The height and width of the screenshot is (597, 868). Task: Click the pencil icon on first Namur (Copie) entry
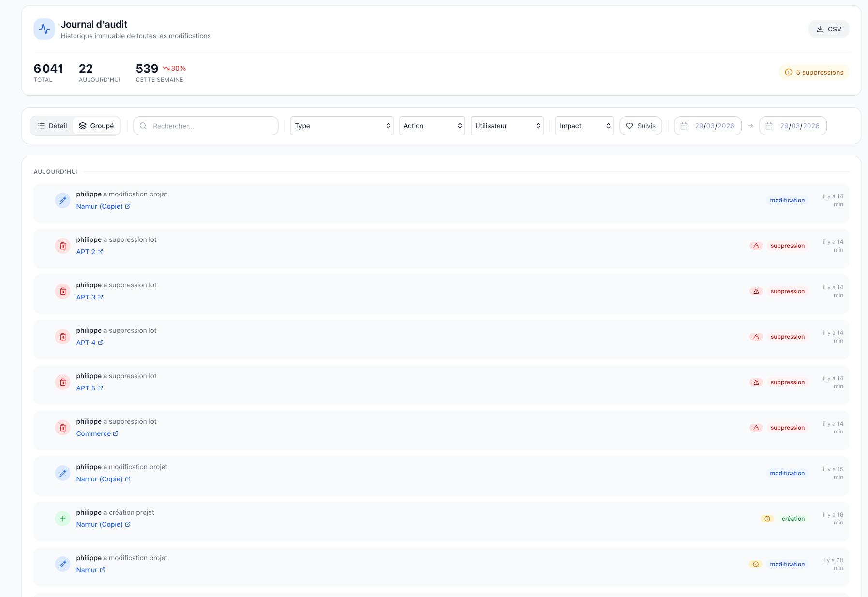62,200
